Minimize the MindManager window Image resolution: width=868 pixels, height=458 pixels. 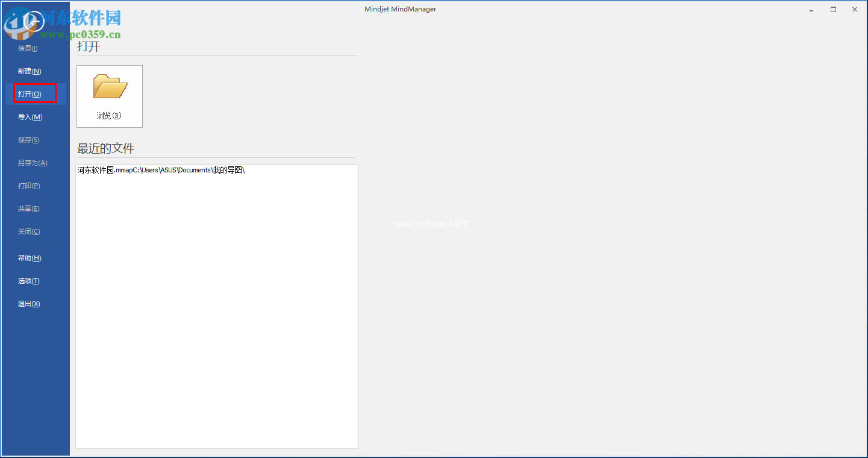(x=812, y=9)
